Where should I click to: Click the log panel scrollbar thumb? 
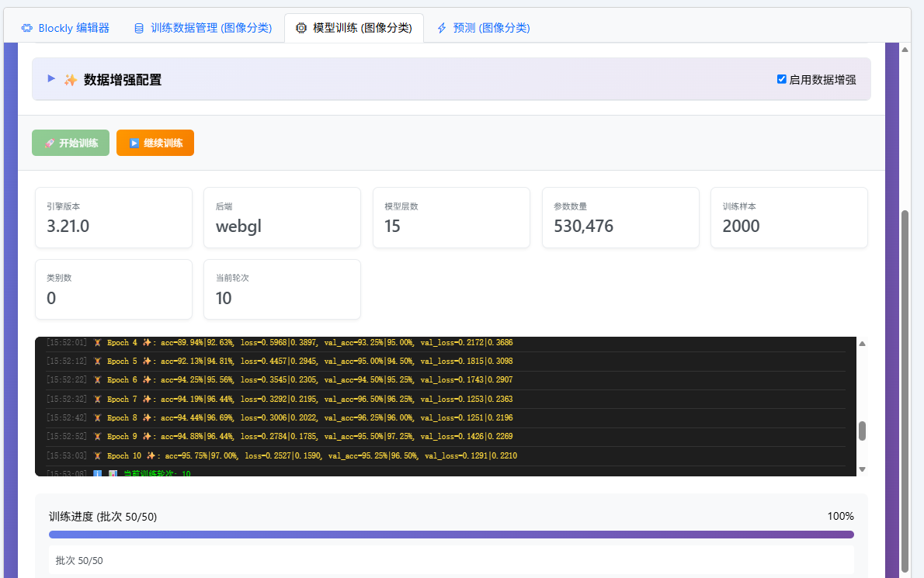(862, 431)
